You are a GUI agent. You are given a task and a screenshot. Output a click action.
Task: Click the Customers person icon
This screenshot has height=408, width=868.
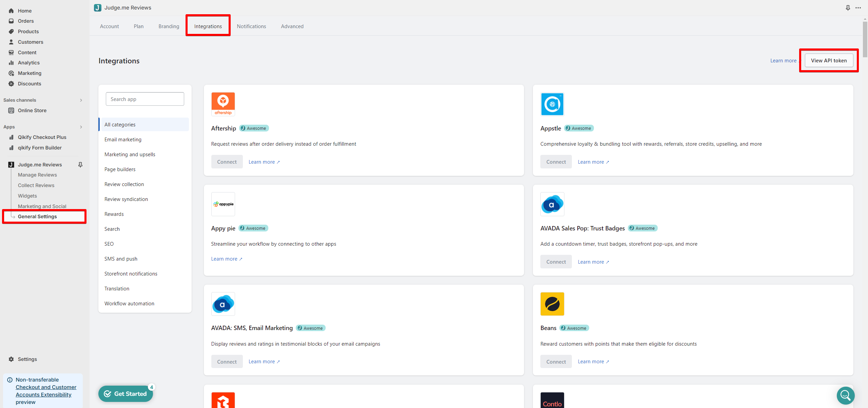point(11,42)
